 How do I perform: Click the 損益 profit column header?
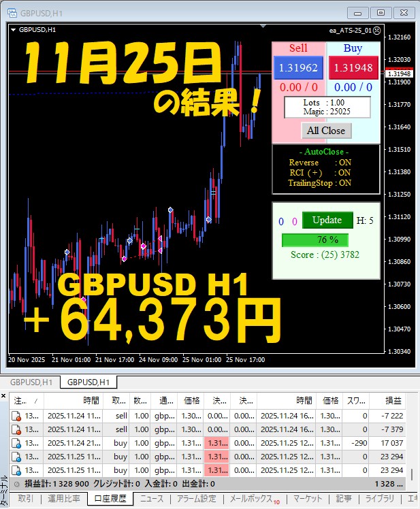click(387, 401)
